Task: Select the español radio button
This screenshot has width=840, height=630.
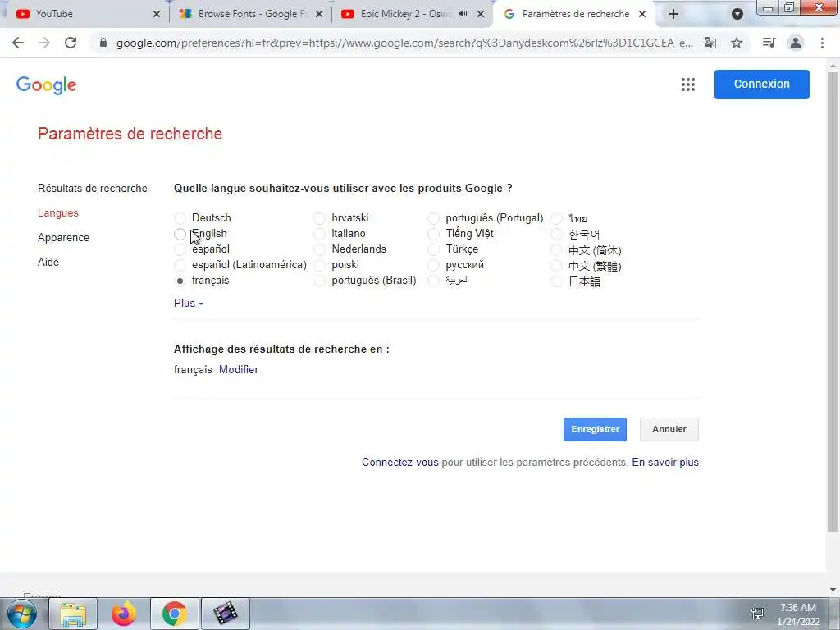Action: click(180, 249)
